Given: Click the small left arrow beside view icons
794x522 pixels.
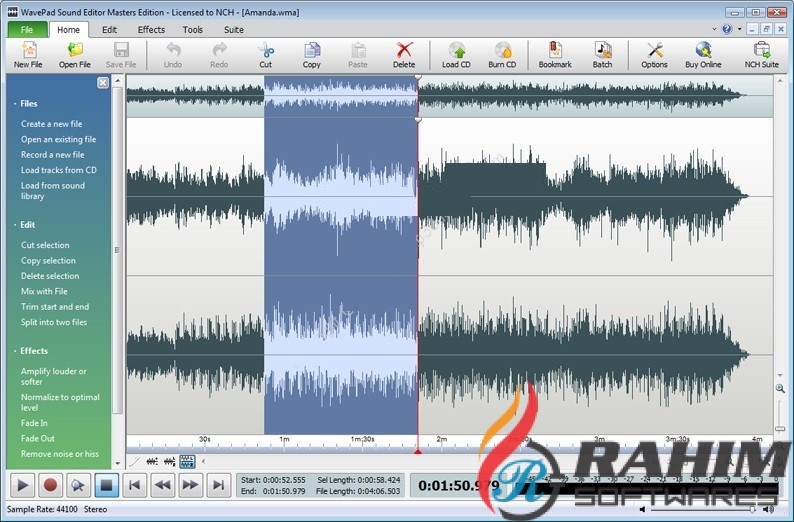Looking at the screenshot, I should pyautogui.click(x=203, y=461).
